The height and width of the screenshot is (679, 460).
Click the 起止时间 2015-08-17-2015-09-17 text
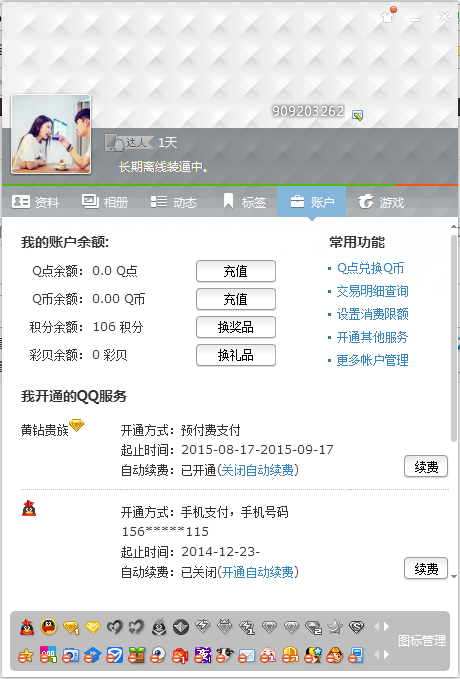click(227, 450)
